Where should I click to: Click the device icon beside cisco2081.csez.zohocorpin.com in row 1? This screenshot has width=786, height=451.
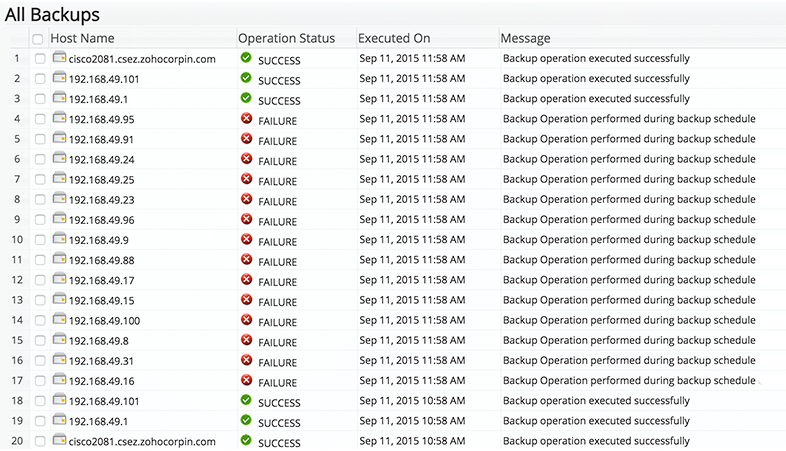click(59, 58)
